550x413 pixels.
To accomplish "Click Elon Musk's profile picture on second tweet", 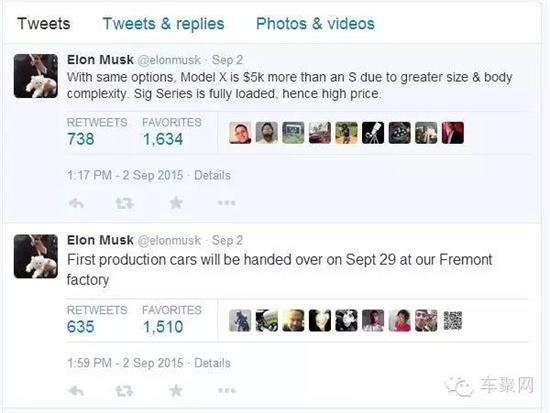I will 36,256.
